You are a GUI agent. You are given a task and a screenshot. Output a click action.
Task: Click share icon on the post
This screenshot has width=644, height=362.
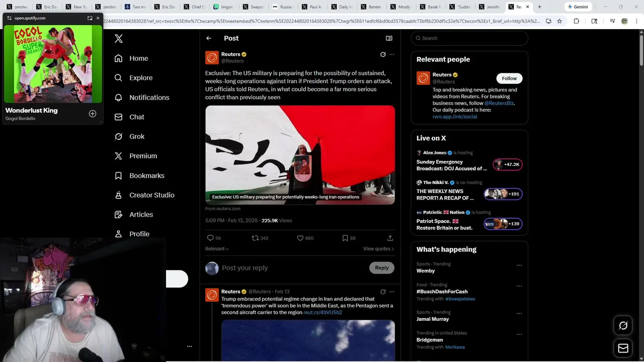coord(390,238)
